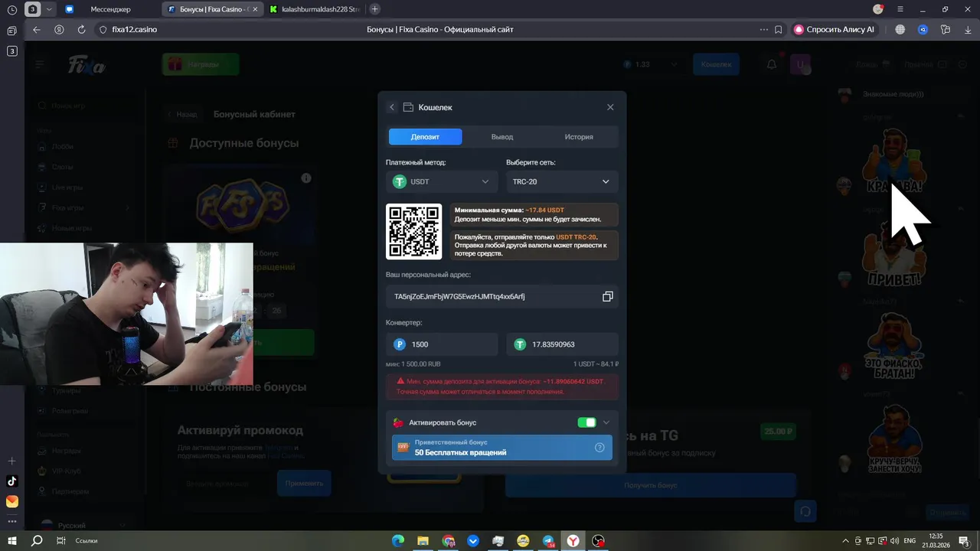Switch to the История tab
Image resolution: width=980 pixels, height=551 pixels.
point(579,136)
